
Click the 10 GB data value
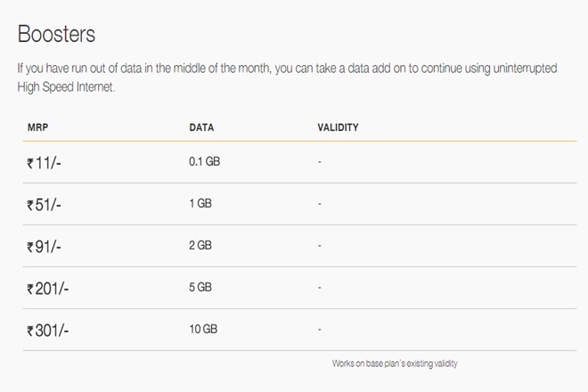pyautogui.click(x=202, y=329)
